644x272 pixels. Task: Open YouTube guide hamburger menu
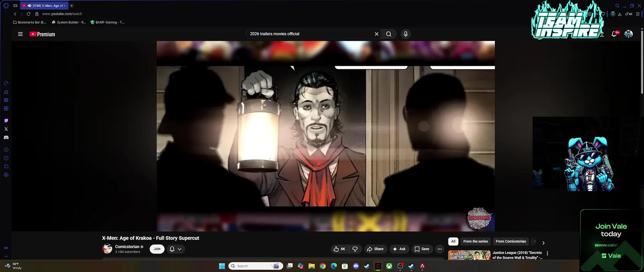point(20,34)
